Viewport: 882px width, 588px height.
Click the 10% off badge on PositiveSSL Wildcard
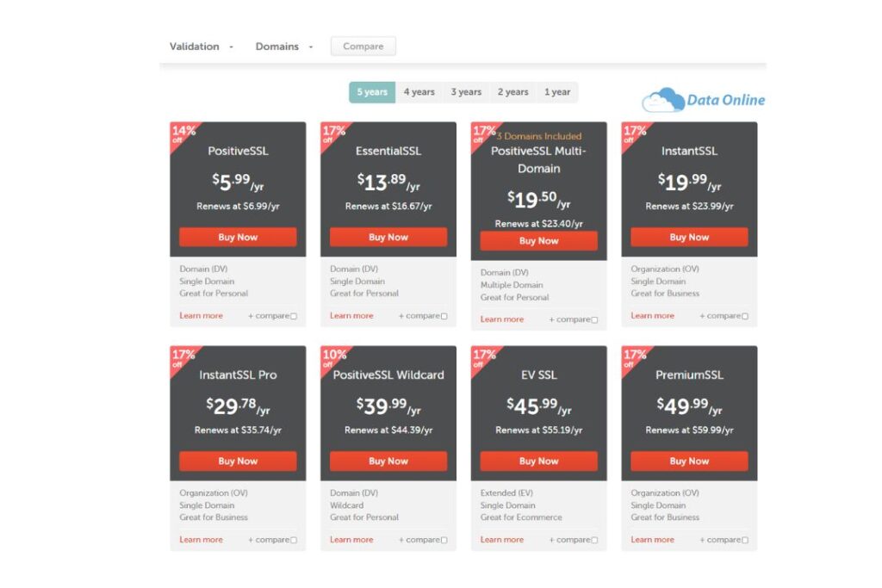click(x=333, y=357)
